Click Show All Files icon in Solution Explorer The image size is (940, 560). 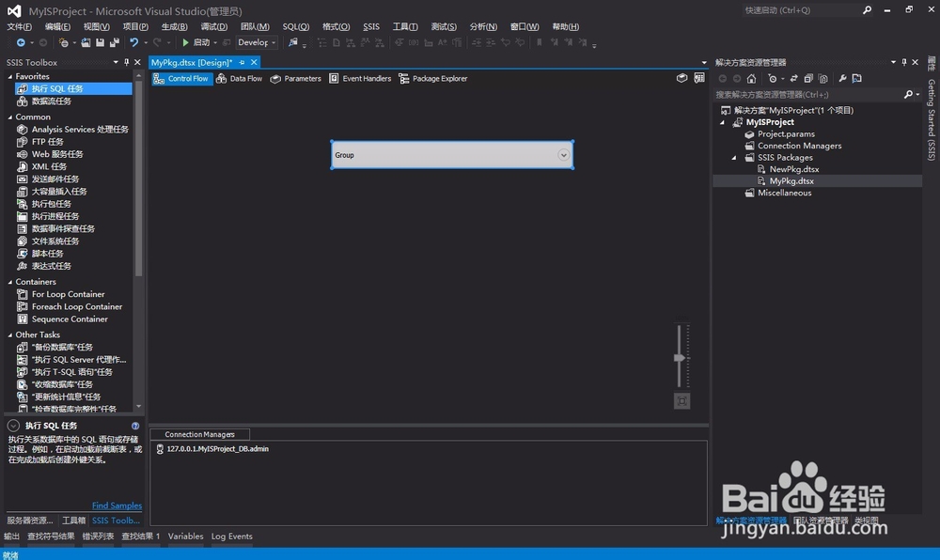823,79
